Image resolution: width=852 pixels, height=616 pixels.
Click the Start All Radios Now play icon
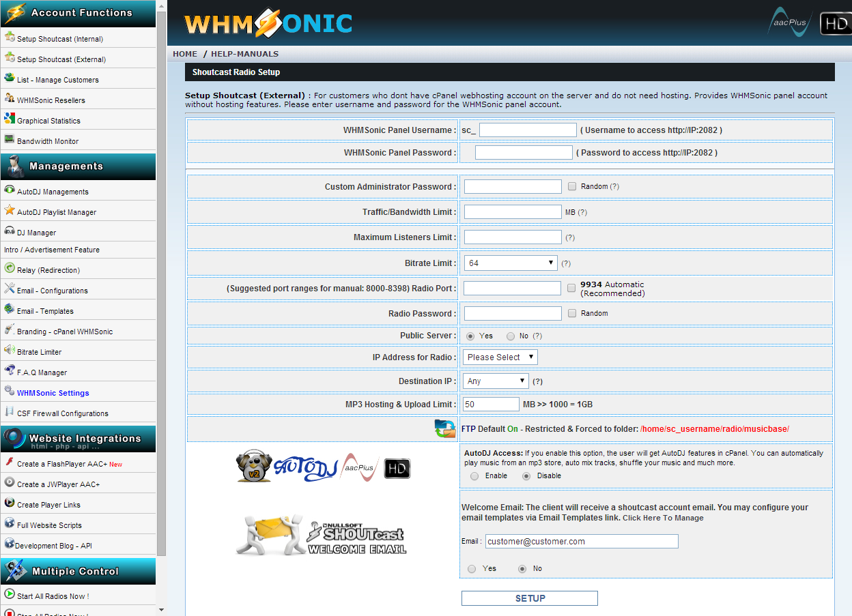coord(10,594)
